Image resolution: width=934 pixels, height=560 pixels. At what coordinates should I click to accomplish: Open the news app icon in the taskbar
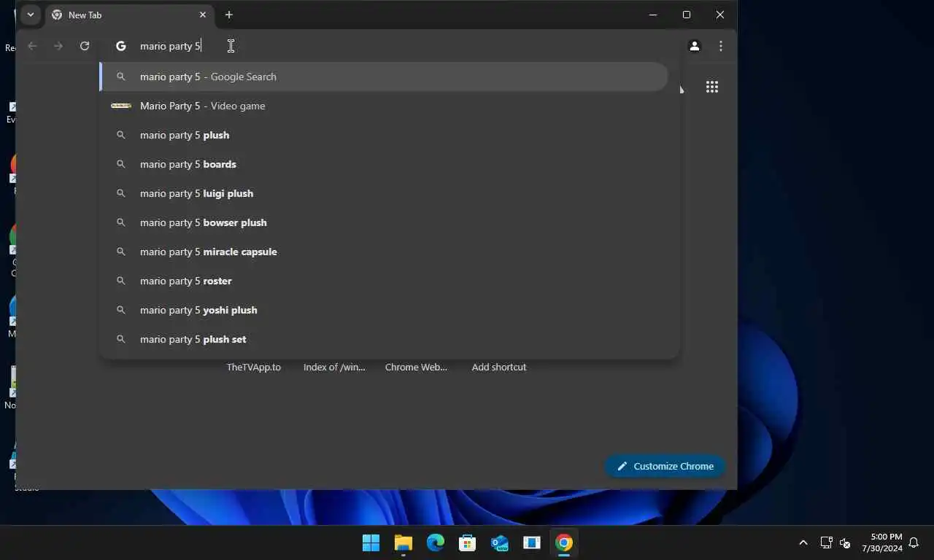[532, 542]
